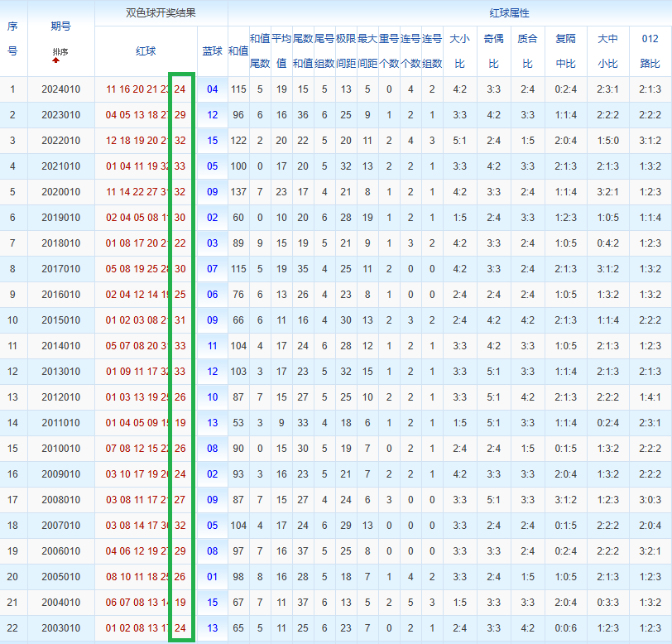Click the 和值 column header
This screenshot has width=672, height=644.
238,51
